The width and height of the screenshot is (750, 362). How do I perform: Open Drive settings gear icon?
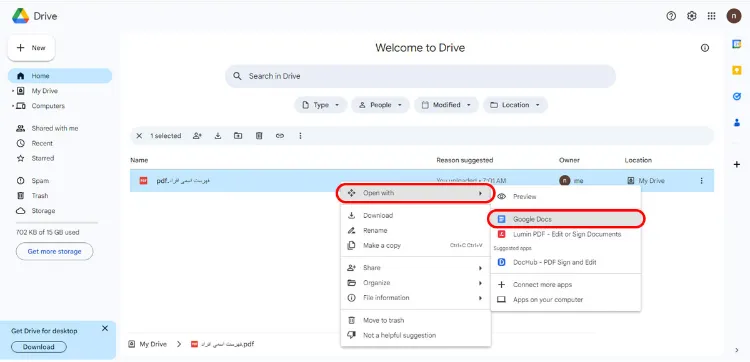coord(692,16)
